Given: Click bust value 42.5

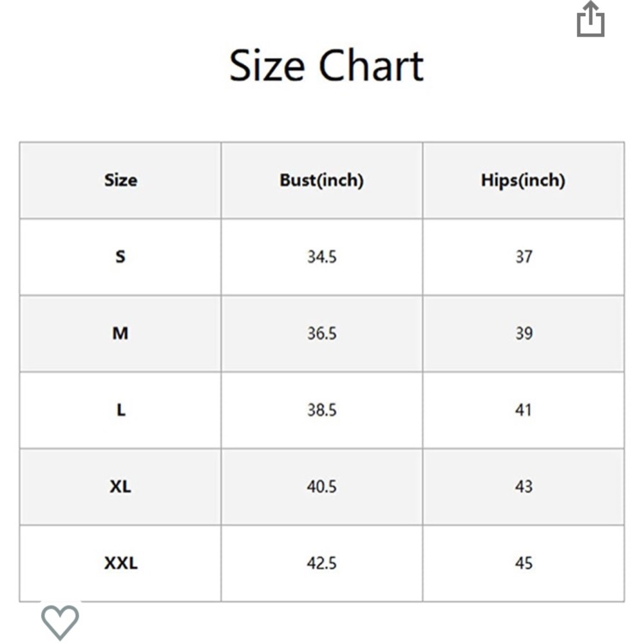Looking at the screenshot, I should coord(321,563).
